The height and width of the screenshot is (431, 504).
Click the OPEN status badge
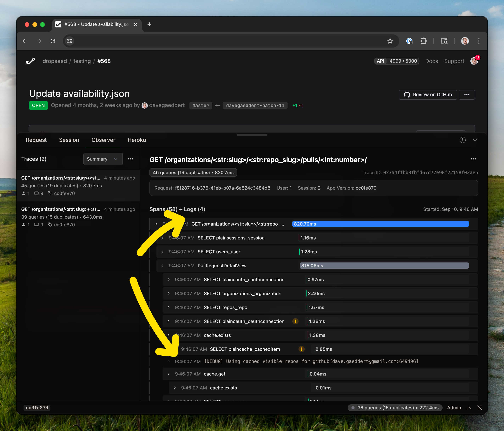coord(38,106)
